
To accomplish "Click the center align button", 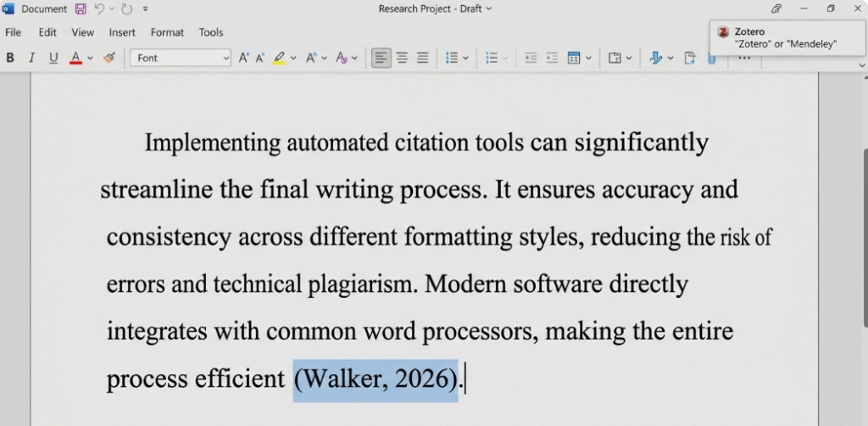I will pyautogui.click(x=402, y=59).
